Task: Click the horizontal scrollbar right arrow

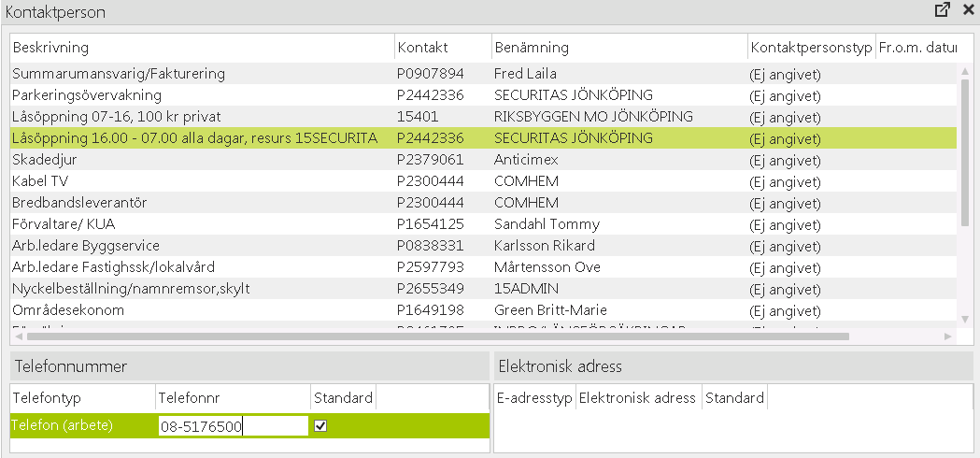Action: coord(947,336)
